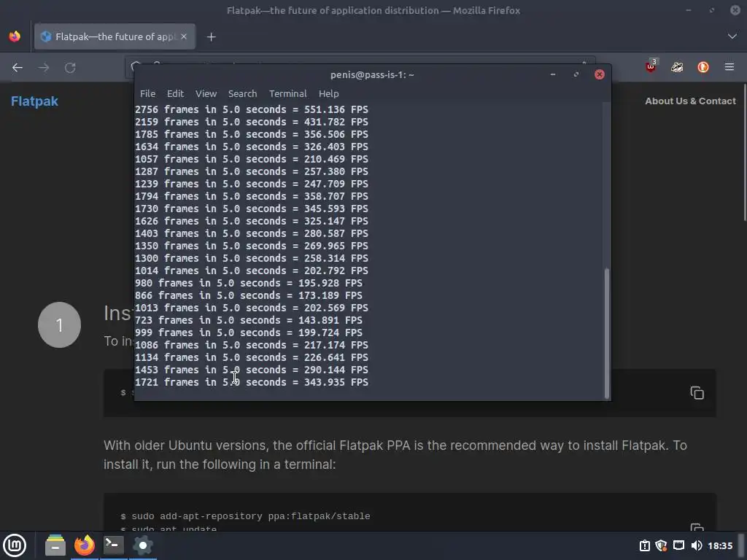This screenshot has height=560, width=747.
Task: Open the settings app in taskbar
Action: (x=142, y=545)
